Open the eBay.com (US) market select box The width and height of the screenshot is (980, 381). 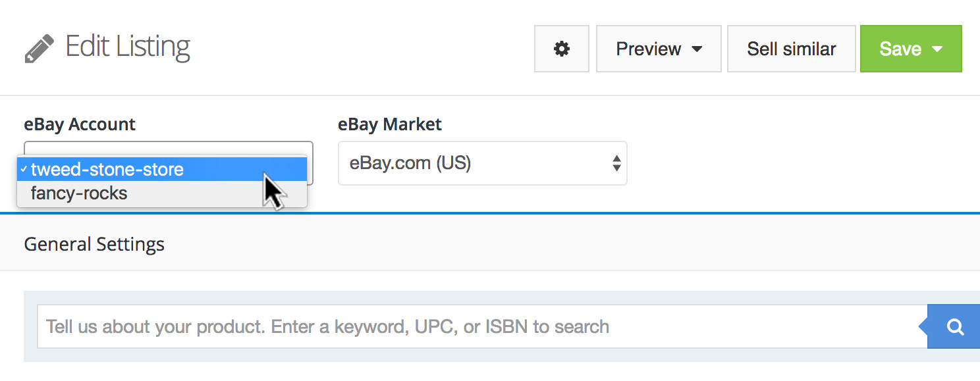point(474,163)
